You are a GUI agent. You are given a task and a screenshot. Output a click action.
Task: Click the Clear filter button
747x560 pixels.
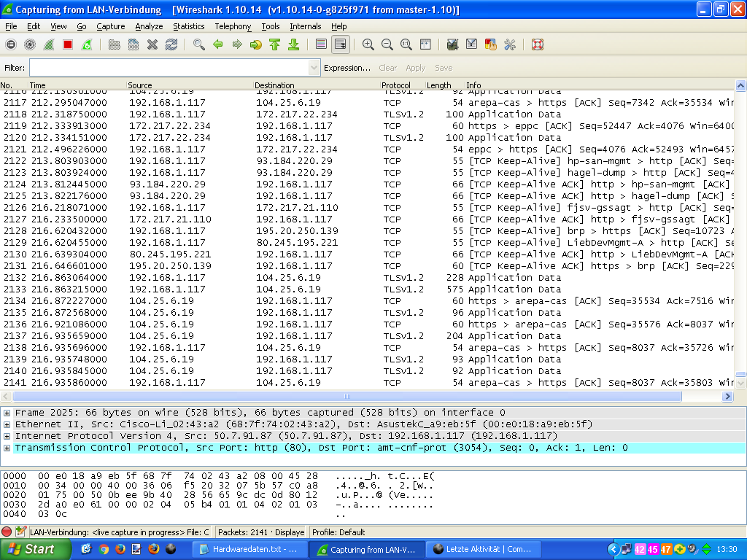click(x=388, y=68)
